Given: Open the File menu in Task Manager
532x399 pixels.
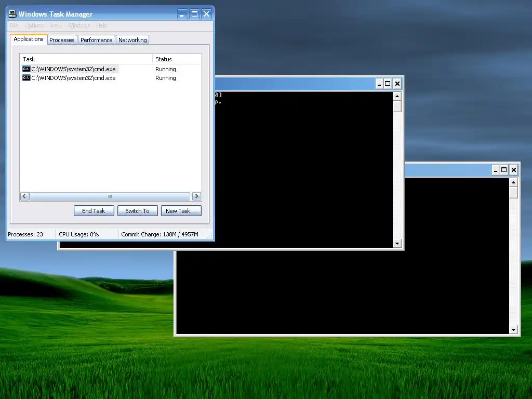Looking at the screenshot, I should point(14,25).
